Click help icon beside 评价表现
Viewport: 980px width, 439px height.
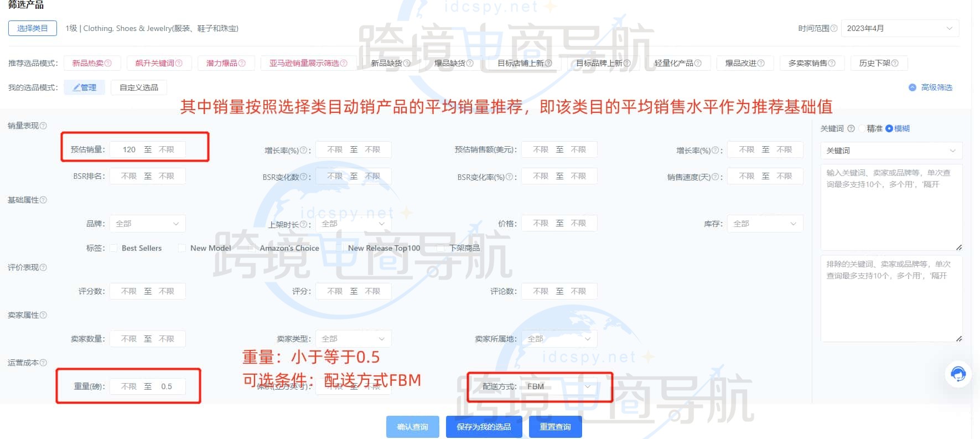[43, 267]
